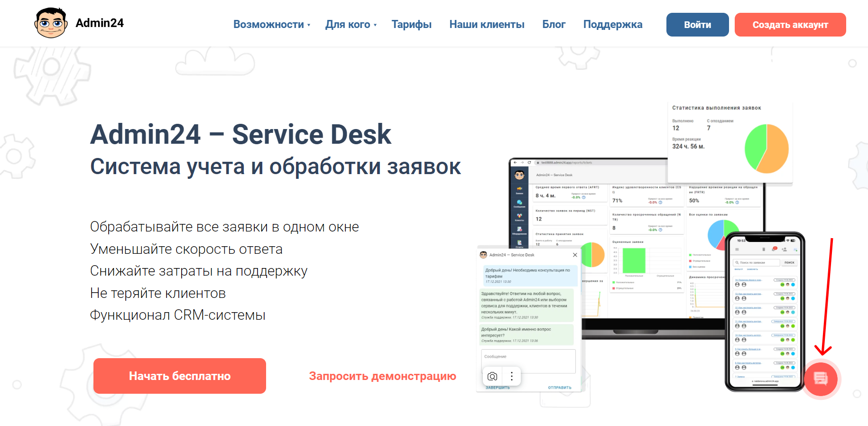Expand the Для кого dropdown menu
868x426 pixels.
351,25
